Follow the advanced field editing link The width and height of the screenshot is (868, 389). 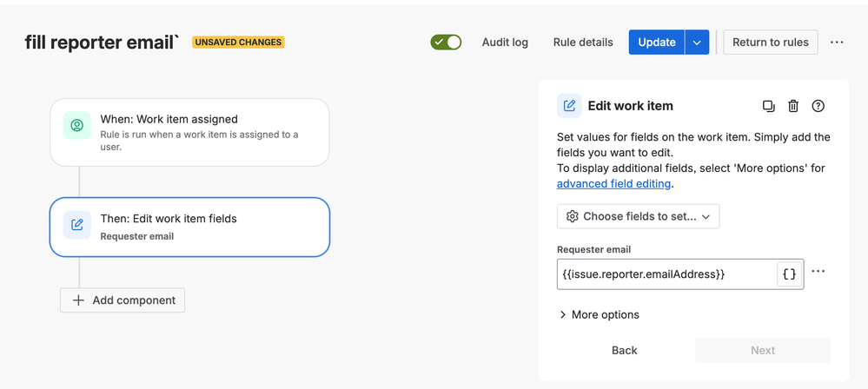point(613,184)
